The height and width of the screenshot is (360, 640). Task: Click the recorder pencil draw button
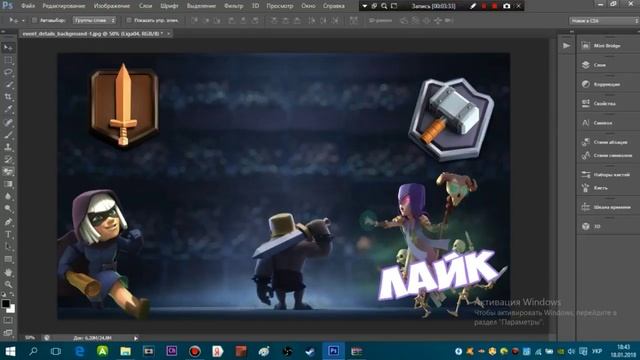point(473,6)
